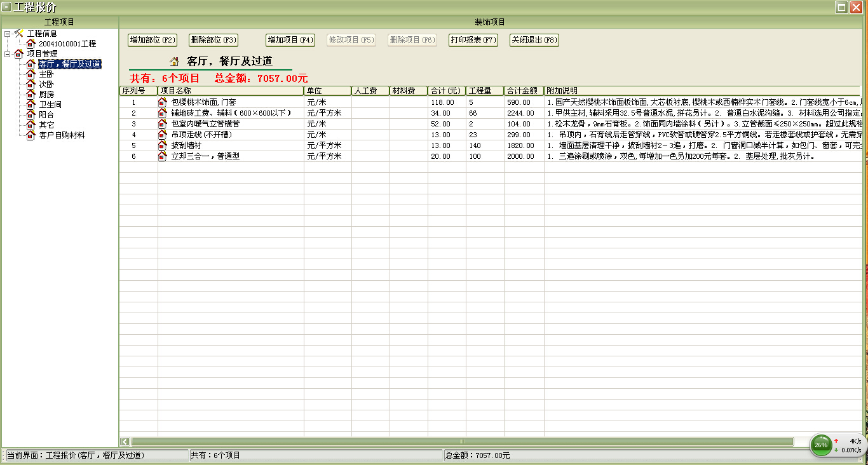Click 修改项目 (F5) button
The height and width of the screenshot is (465, 868).
point(351,40)
